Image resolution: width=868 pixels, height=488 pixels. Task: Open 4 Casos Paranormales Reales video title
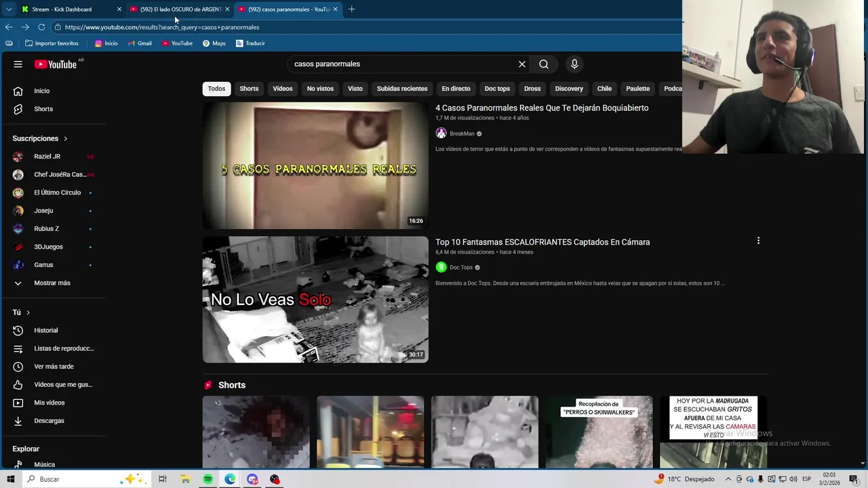point(542,108)
